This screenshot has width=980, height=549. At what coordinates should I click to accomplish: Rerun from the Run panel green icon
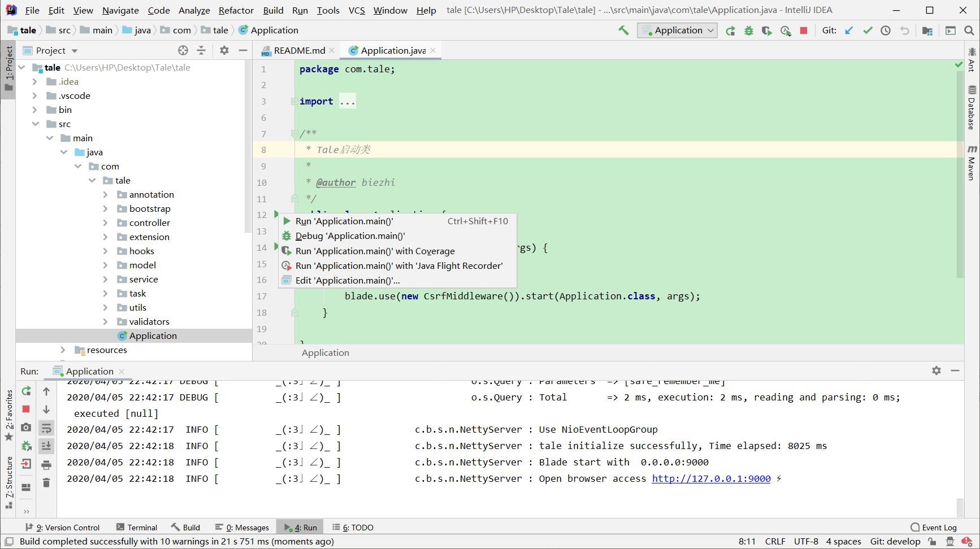pos(26,391)
